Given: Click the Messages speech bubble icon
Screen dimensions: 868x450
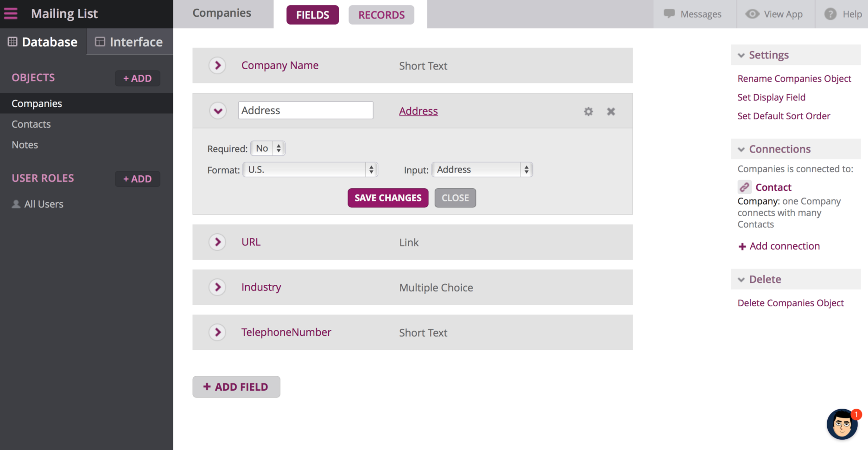Looking at the screenshot, I should pyautogui.click(x=670, y=14).
